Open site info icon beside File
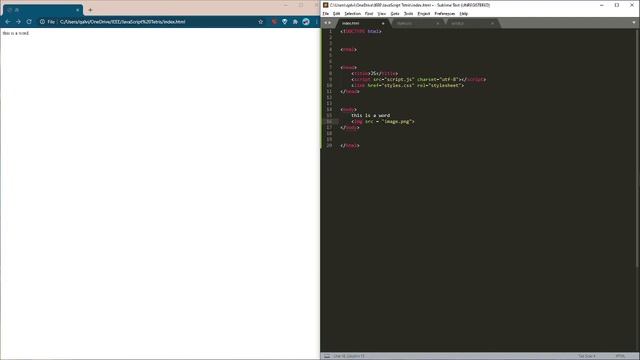Viewport: 640px width, 360px height. [42, 22]
